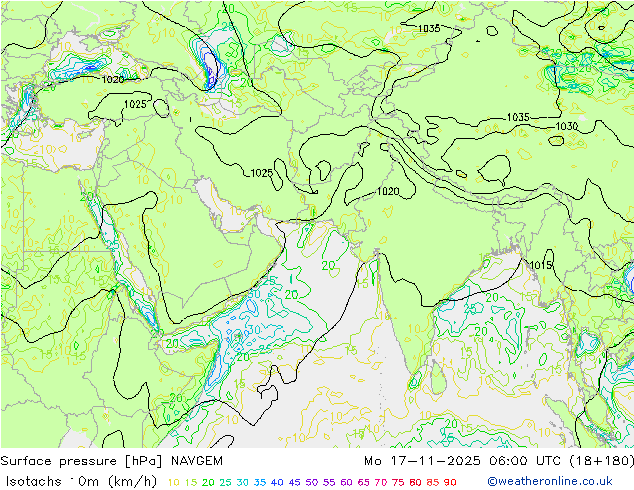
Task: Click the 25 value in the isotach legend
Action: (x=225, y=482)
